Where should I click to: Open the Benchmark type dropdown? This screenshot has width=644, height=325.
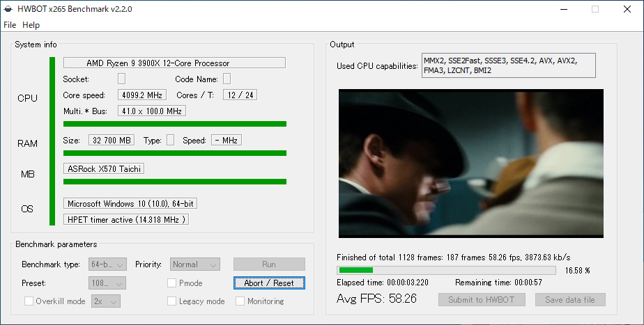[107, 264]
